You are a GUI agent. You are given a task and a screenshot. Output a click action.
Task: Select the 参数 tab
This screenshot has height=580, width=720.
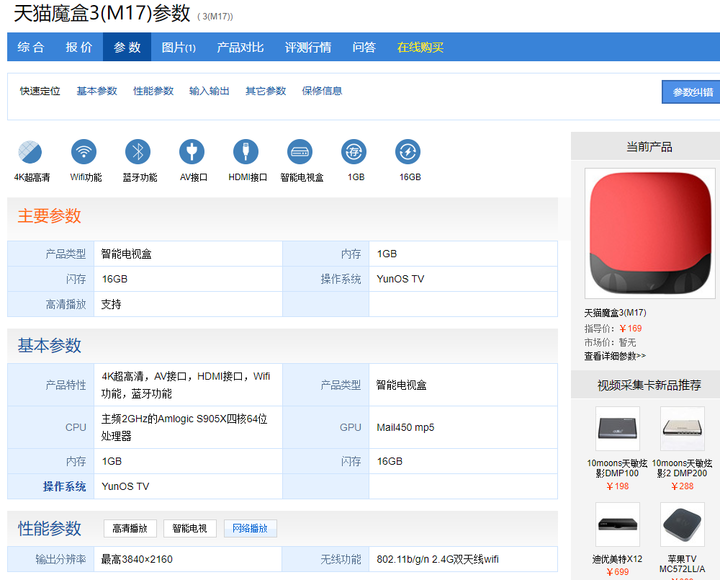[x=127, y=47]
